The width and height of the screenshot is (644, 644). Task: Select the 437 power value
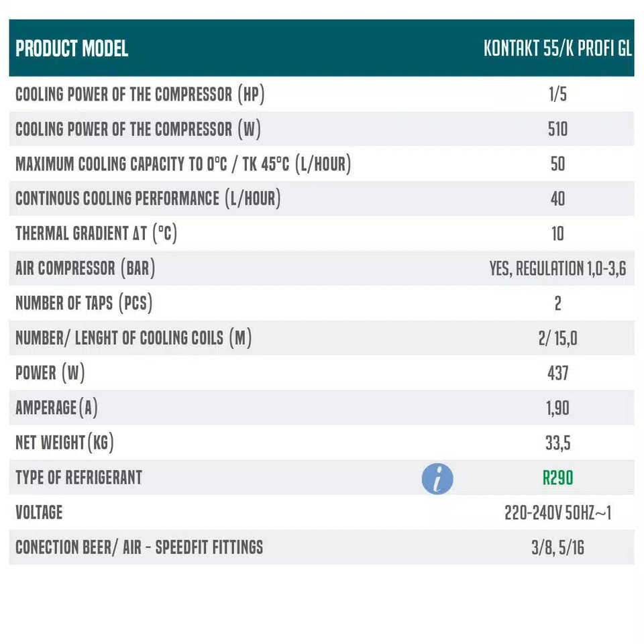(557, 374)
